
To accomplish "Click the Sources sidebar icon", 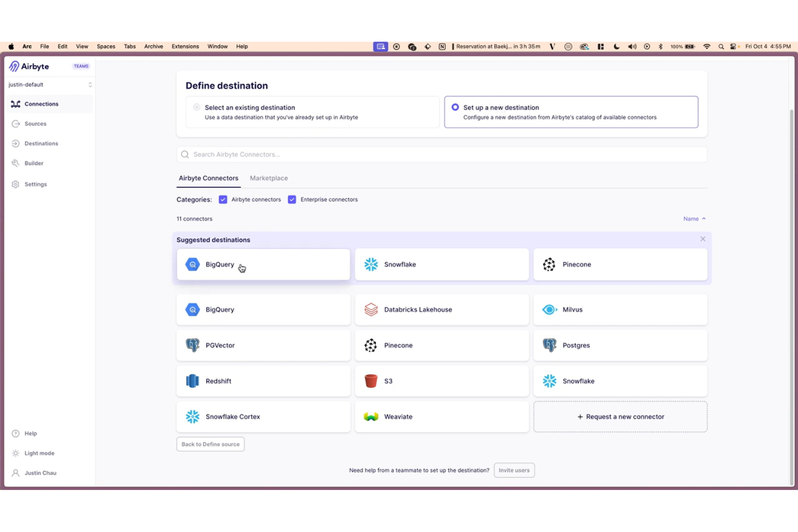I will coord(16,124).
